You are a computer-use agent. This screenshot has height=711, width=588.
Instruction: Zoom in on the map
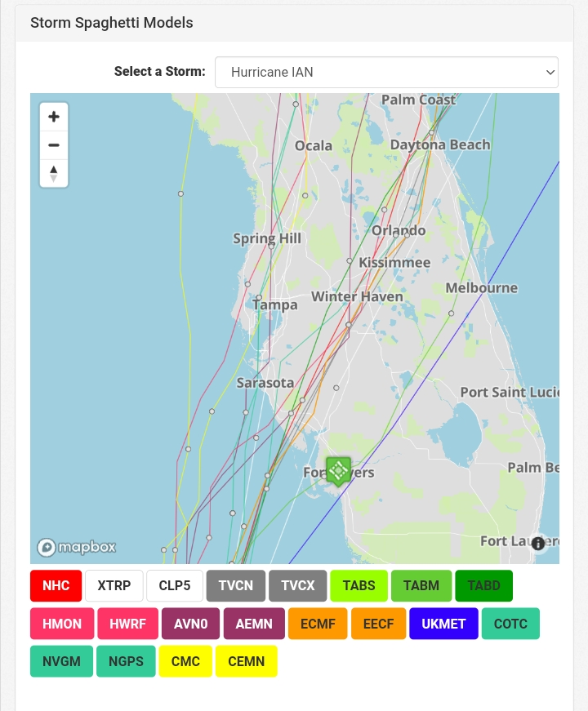[x=54, y=117]
